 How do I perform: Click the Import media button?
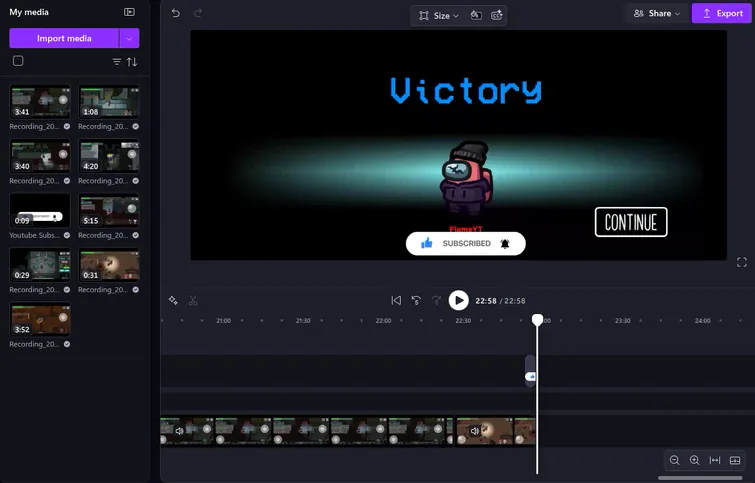[64, 39]
